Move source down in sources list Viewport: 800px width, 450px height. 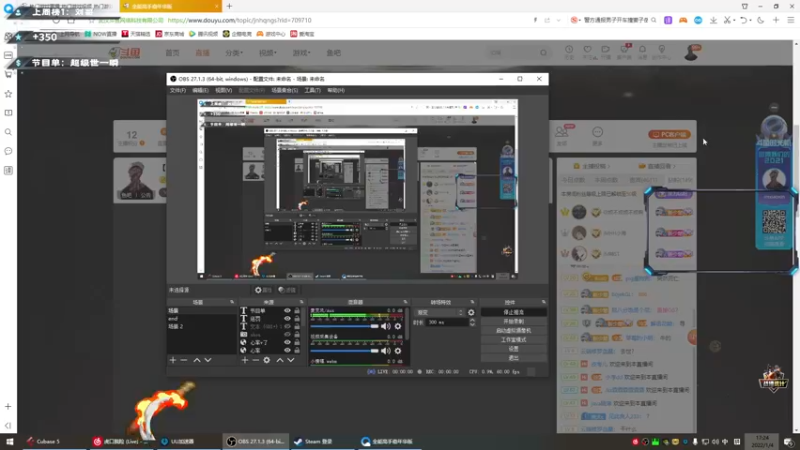tap(291, 360)
